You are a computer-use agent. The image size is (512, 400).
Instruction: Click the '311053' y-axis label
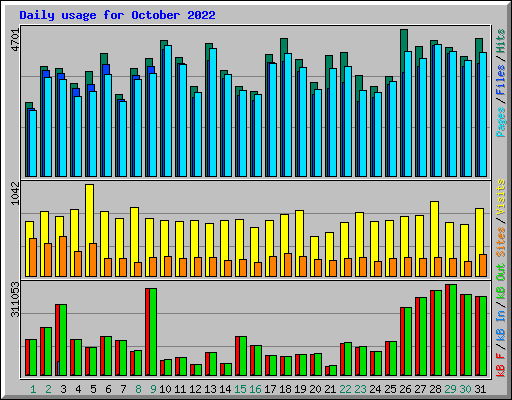[x=16, y=299]
